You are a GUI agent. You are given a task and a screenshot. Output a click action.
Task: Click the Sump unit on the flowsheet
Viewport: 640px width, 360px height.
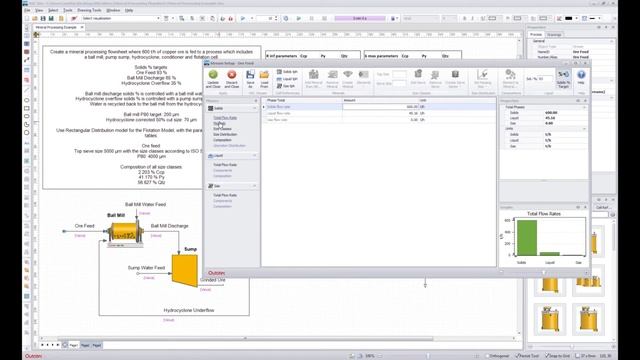[185, 270]
